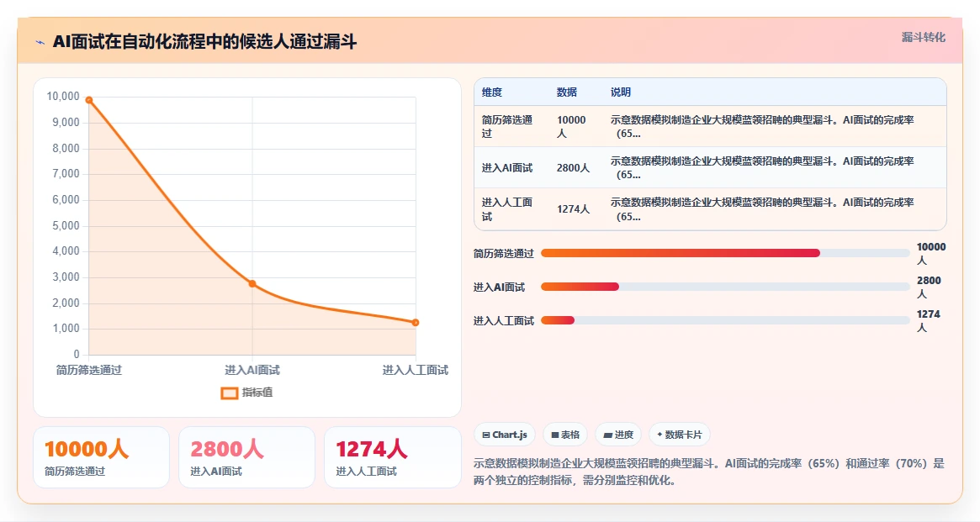
Task: Click the 简历筛选通过 table cell
Action: click(512, 126)
